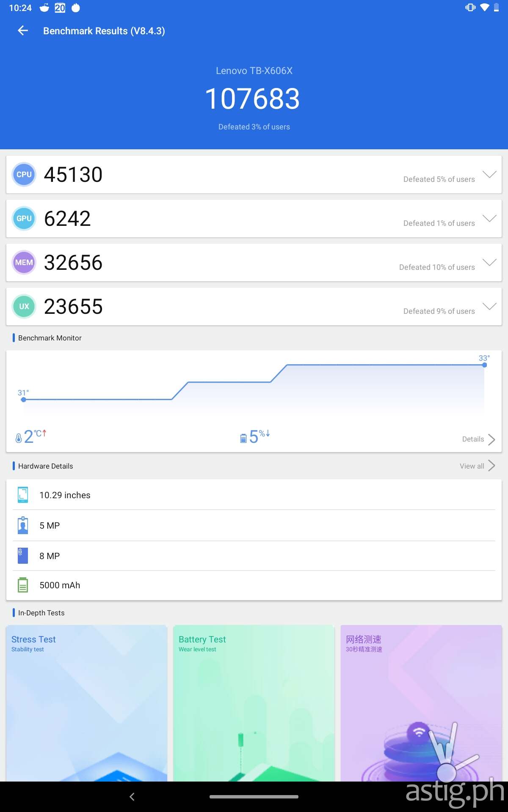Tap the Lenovo TB-X606X device name
This screenshot has width=508, height=812.
[254, 71]
